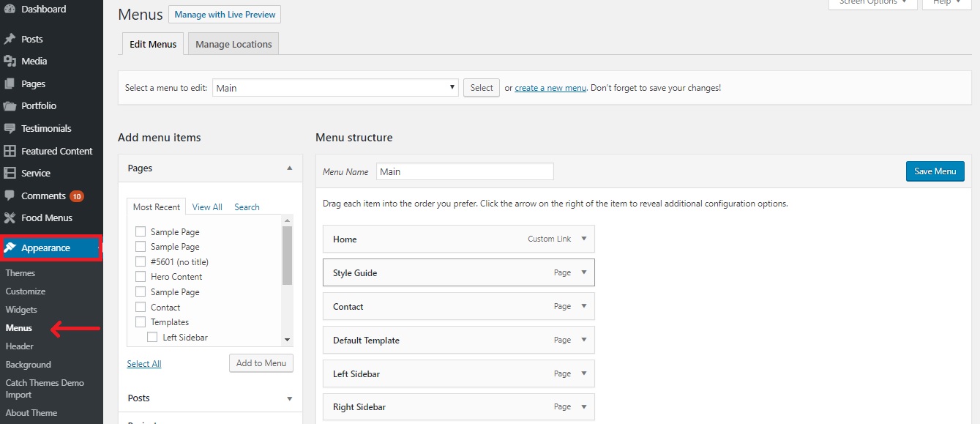The width and height of the screenshot is (980, 424).
Task: Expand Right Sidebar menu item arrow
Action: [584, 406]
